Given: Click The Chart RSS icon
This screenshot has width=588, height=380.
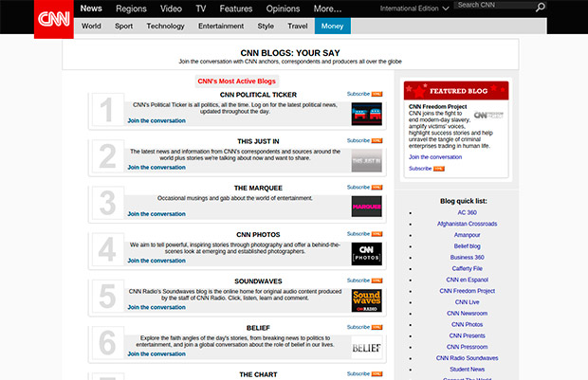Looking at the screenshot, I should (x=377, y=374).
